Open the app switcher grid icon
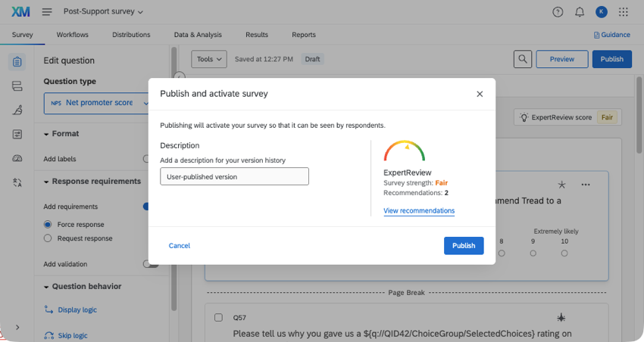The height and width of the screenshot is (342, 644). coord(624,12)
